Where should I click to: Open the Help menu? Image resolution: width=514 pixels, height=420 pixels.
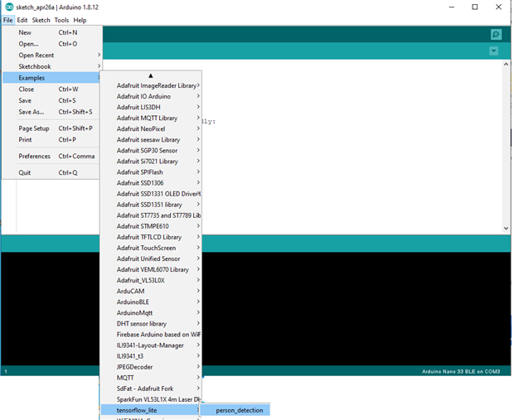[80, 20]
